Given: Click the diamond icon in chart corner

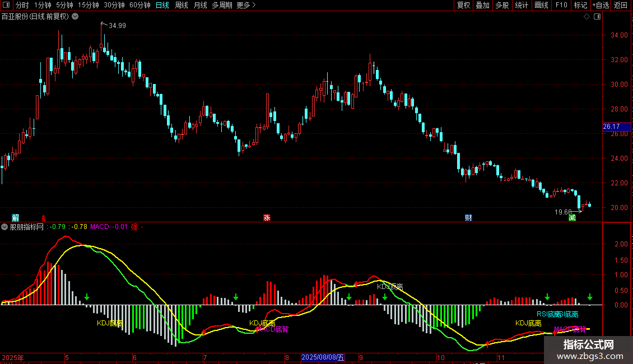Looking at the screenshot, I should [x=587, y=17].
